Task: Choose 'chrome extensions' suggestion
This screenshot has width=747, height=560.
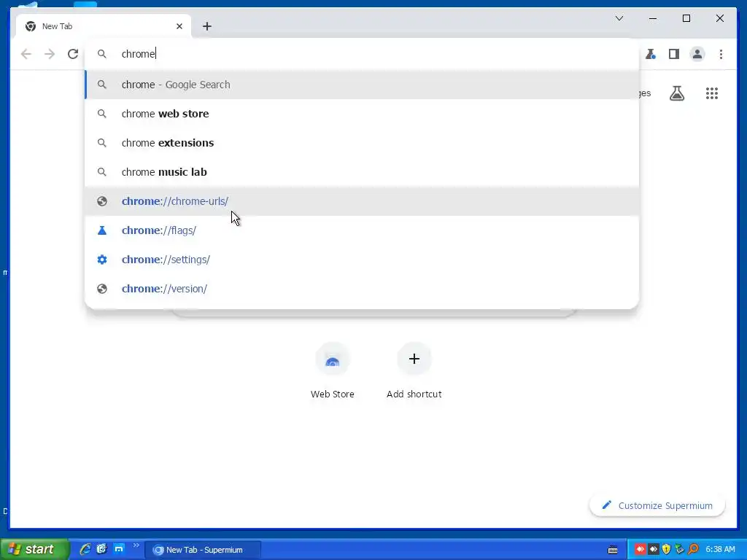Action: pos(362,143)
